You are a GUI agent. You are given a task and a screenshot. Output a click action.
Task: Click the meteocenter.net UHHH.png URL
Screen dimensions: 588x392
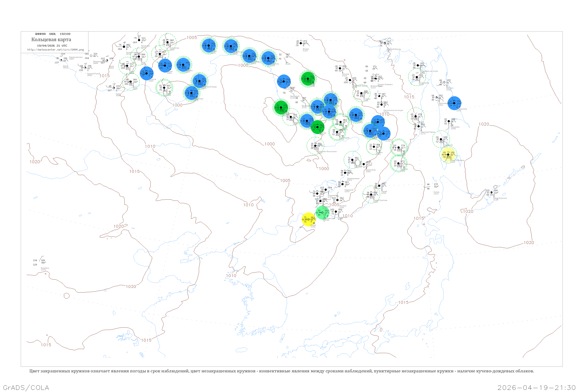pos(55,50)
